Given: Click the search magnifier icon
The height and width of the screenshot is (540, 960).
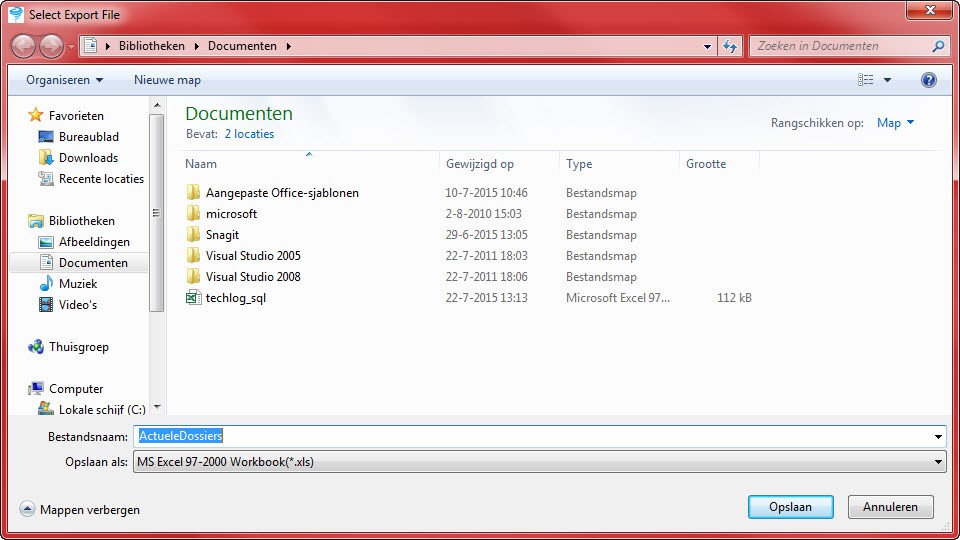Looking at the screenshot, I should [938, 46].
